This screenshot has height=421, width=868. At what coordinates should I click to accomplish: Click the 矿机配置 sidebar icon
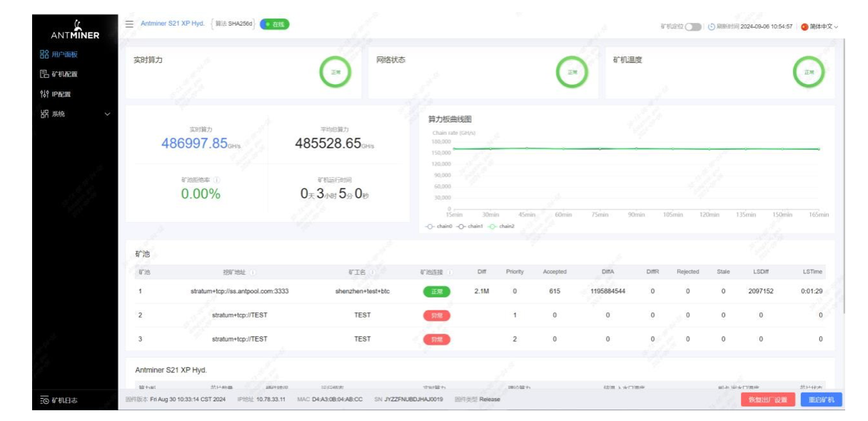click(44, 74)
